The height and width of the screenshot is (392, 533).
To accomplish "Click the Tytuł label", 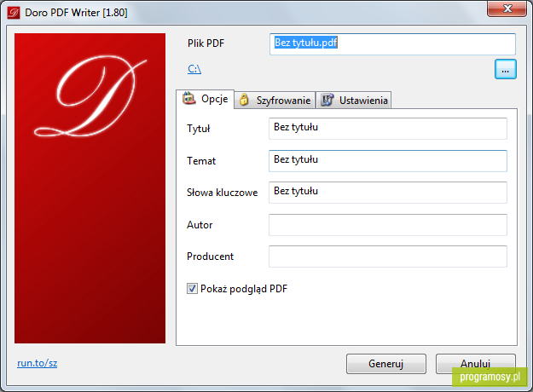I will coord(198,129).
